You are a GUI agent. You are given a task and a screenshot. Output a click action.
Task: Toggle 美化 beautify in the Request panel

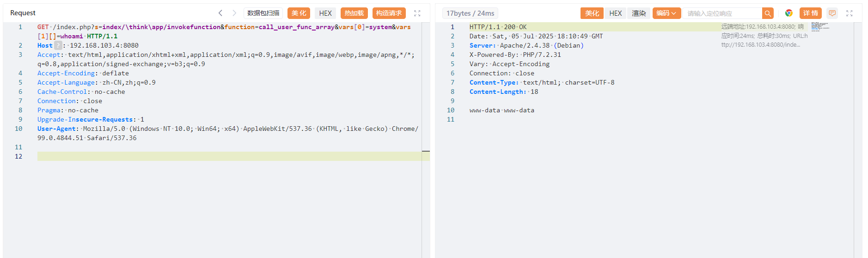[x=299, y=13]
